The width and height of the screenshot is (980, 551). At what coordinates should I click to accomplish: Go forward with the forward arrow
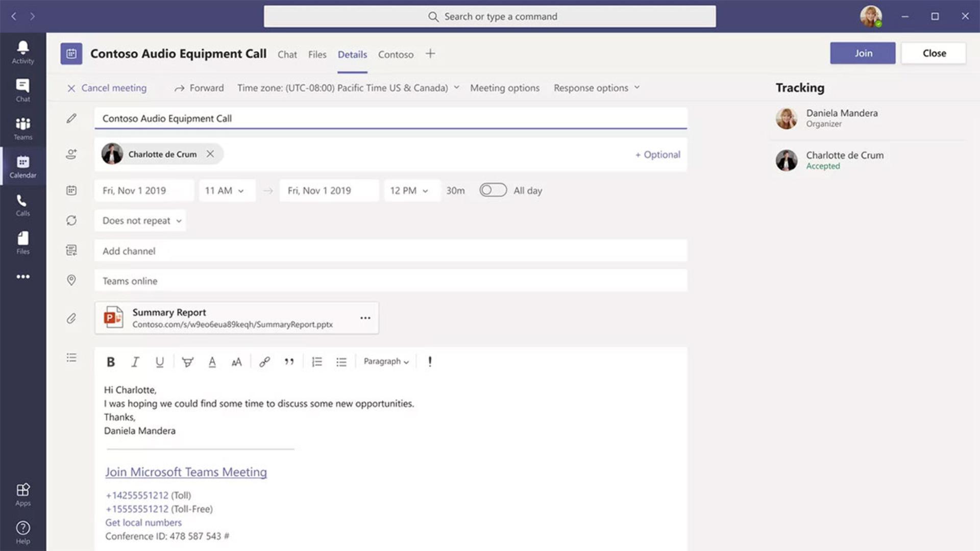pyautogui.click(x=33, y=16)
